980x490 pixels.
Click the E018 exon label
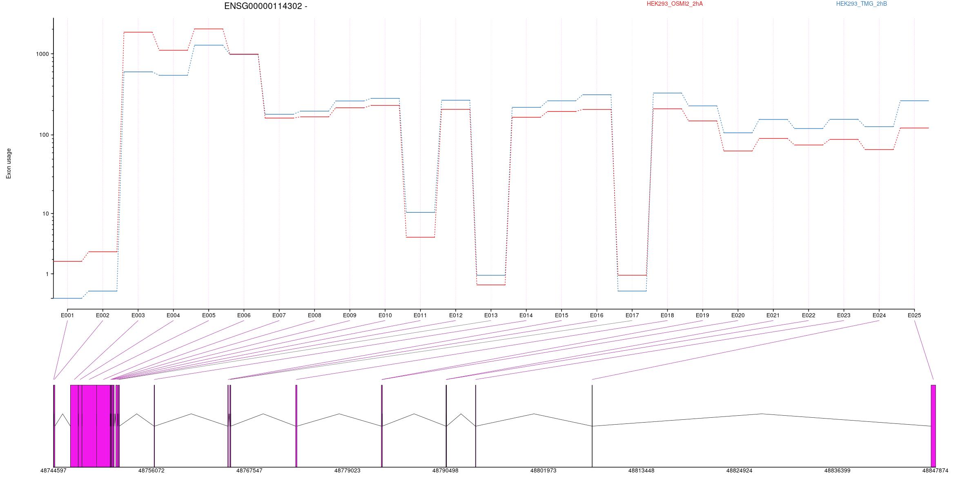point(667,315)
